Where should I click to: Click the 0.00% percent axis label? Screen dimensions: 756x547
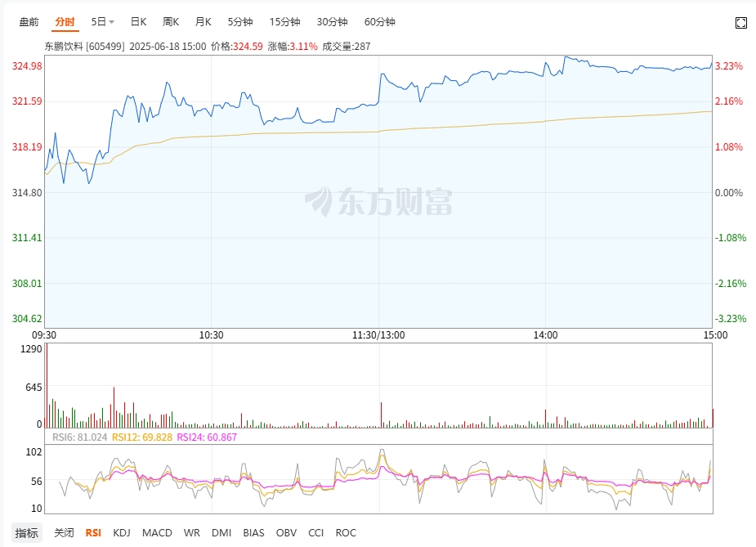[x=728, y=193]
